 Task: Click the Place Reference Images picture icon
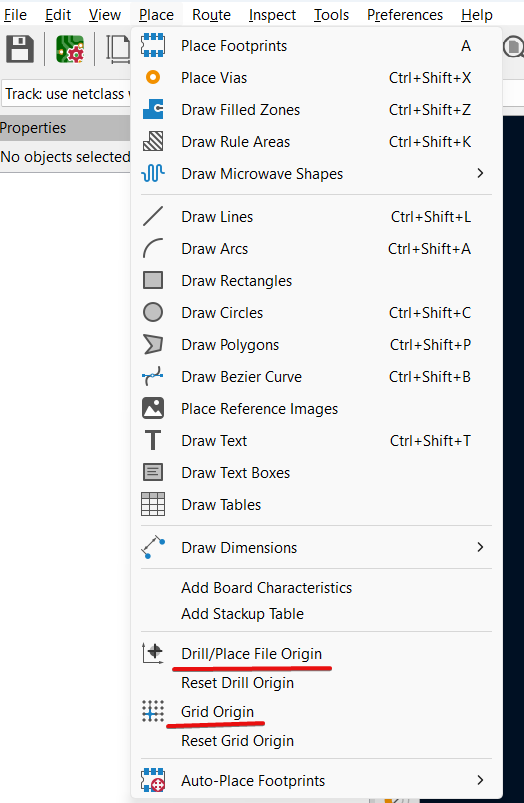153,409
